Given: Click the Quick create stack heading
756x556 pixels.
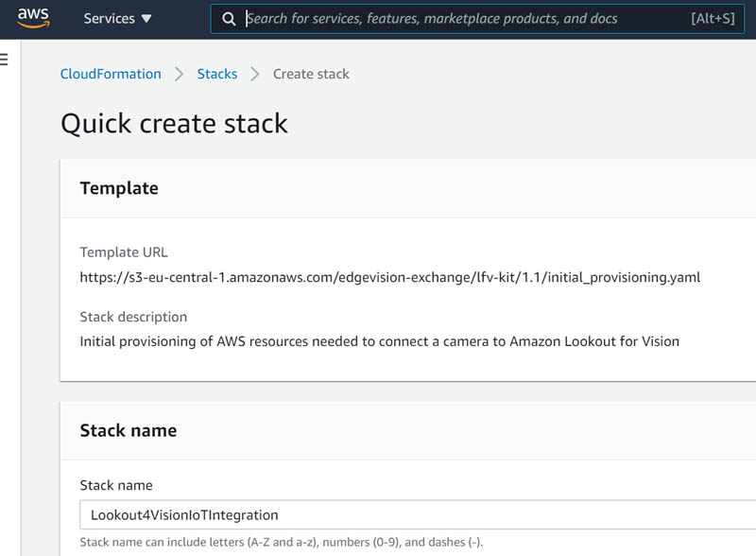Looking at the screenshot, I should tap(174, 124).
